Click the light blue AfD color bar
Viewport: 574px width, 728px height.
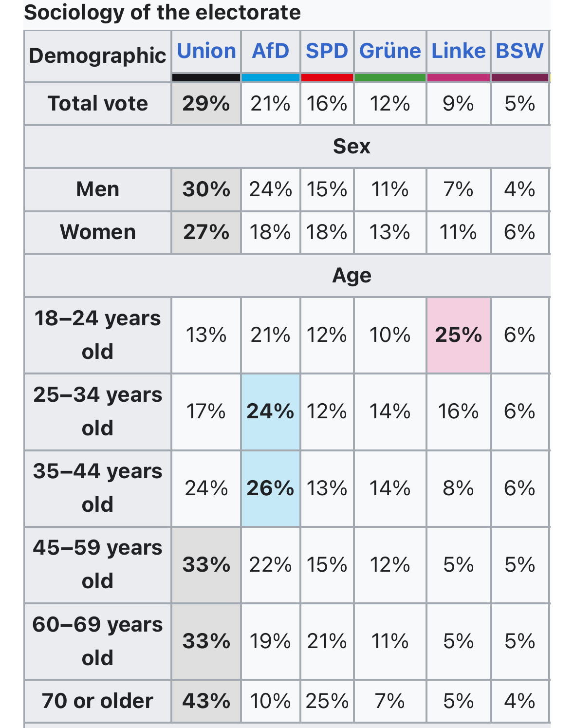(x=270, y=77)
